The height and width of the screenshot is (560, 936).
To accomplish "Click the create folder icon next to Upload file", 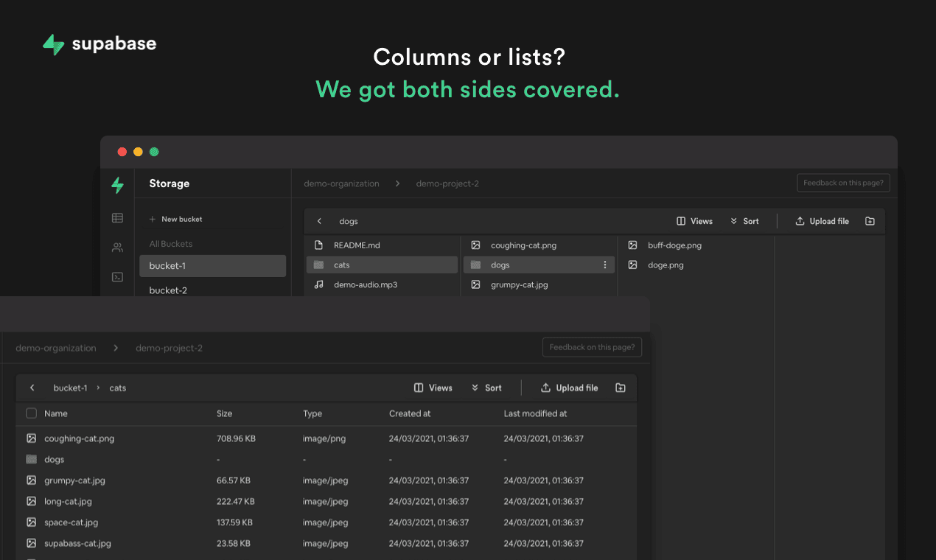I will 870,220.
